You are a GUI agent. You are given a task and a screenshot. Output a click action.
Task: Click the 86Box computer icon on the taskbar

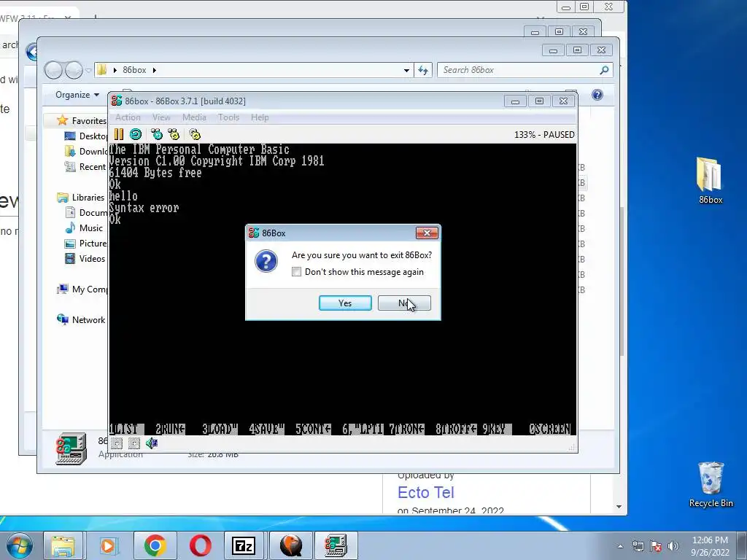[336, 545]
